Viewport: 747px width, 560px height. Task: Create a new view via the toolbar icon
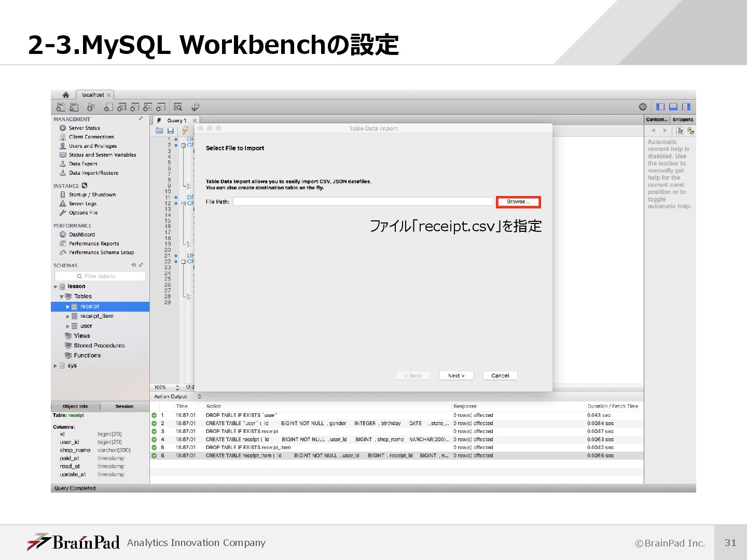coord(135,107)
